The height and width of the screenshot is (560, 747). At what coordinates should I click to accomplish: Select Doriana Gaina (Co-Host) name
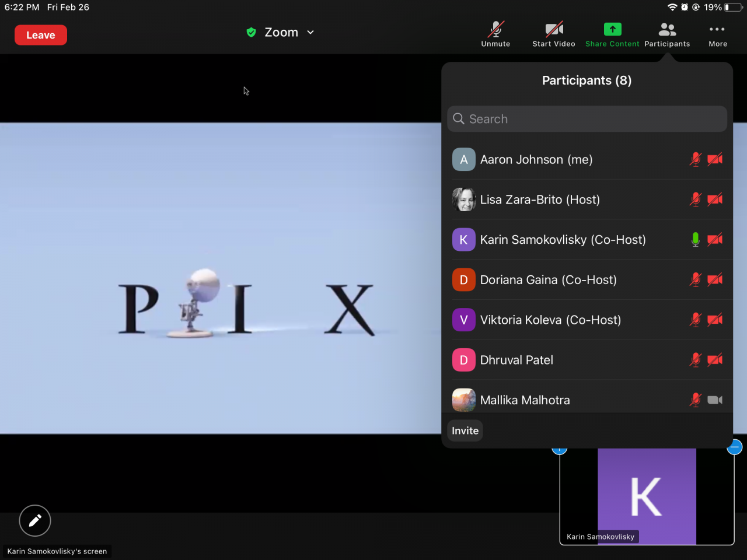click(549, 280)
